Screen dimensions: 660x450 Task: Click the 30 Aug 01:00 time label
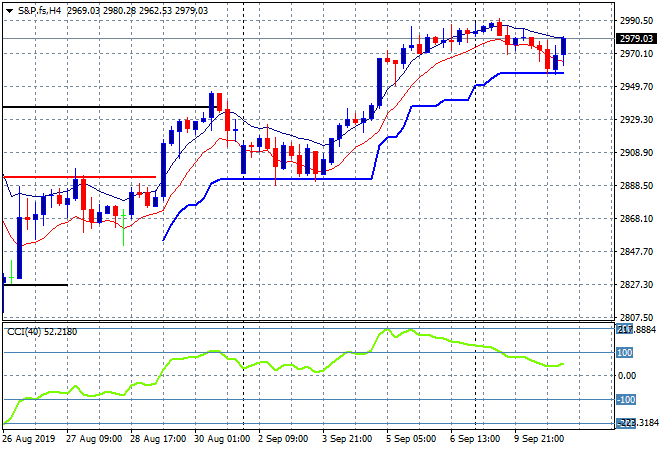[x=222, y=439]
